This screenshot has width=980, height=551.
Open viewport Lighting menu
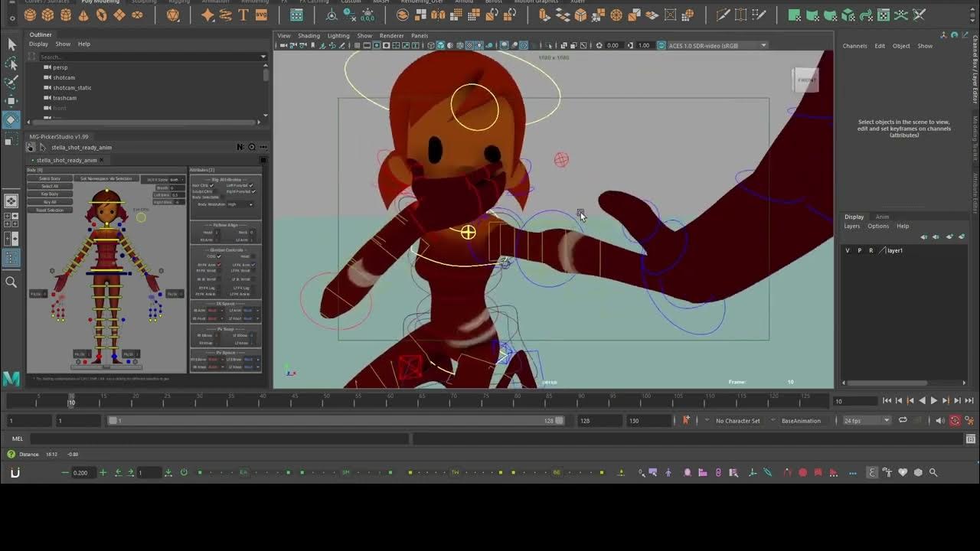338,35
